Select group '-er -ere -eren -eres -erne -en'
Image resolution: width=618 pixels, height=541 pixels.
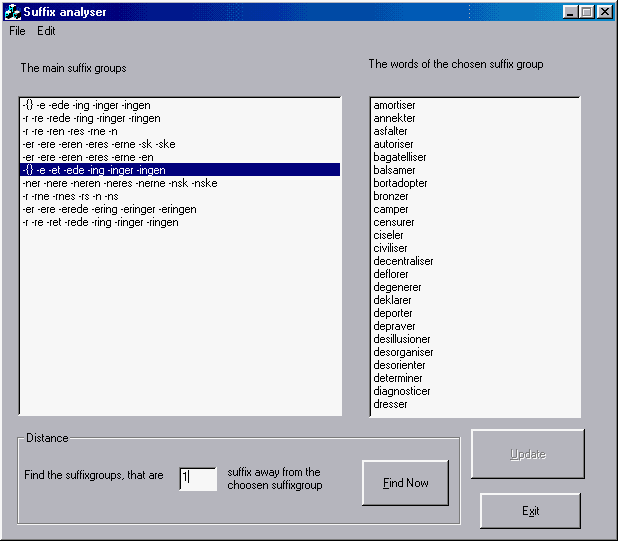(180, 157)
